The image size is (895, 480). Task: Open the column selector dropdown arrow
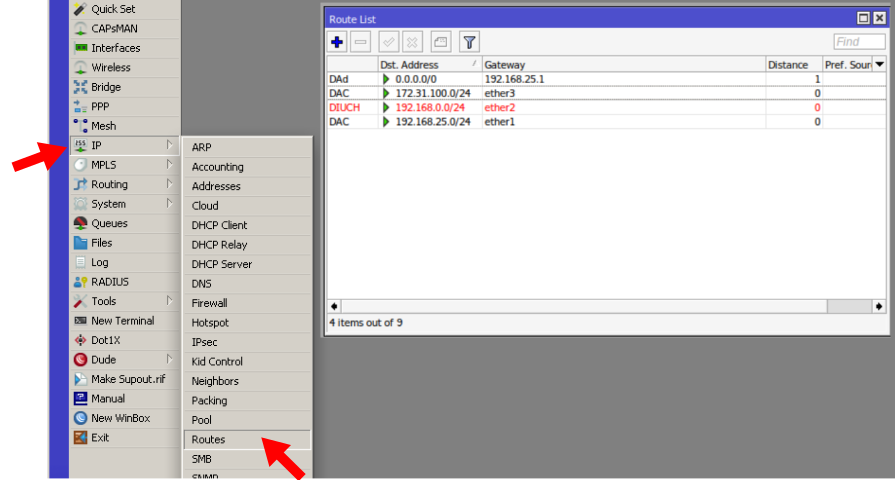(879, 64)
